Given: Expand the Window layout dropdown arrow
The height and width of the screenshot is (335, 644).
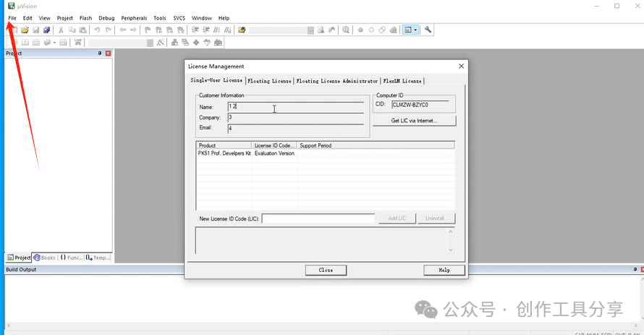Looking at the screenshot, I should click(x=415, y=30).
